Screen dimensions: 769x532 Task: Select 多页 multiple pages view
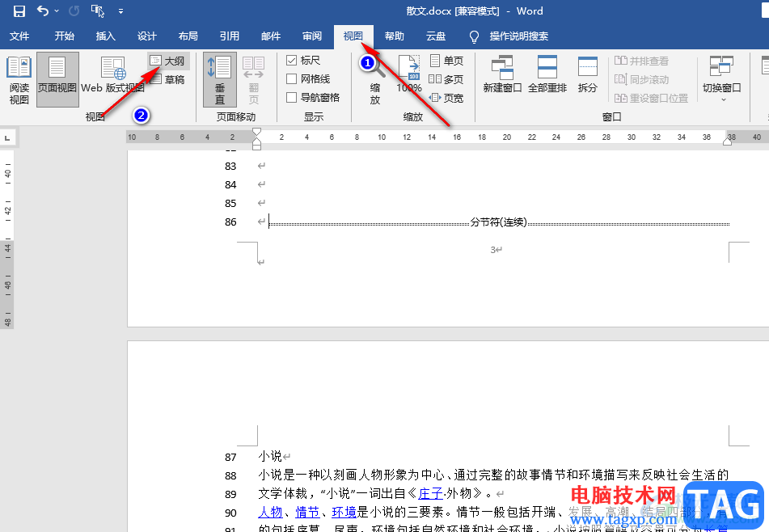point(446,79)
